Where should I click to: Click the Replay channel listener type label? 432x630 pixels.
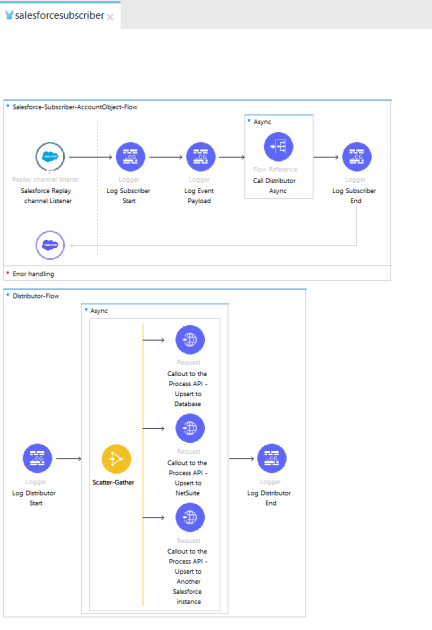(46, 180)
